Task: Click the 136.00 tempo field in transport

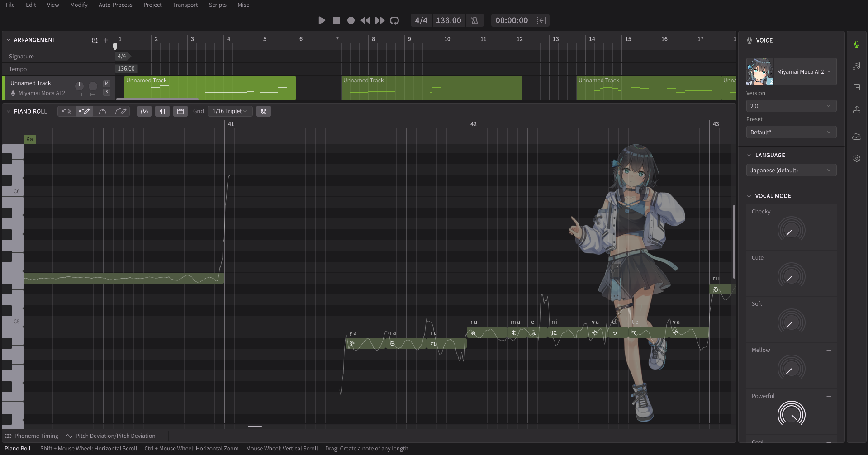Action: pos(448,20)
